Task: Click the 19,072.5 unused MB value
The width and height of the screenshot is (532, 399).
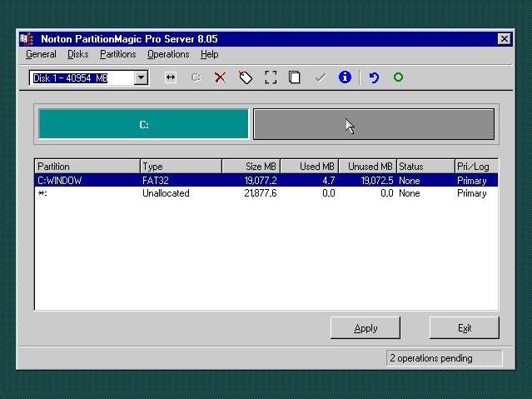Action: pyautogui.click(x=377, y=180)
